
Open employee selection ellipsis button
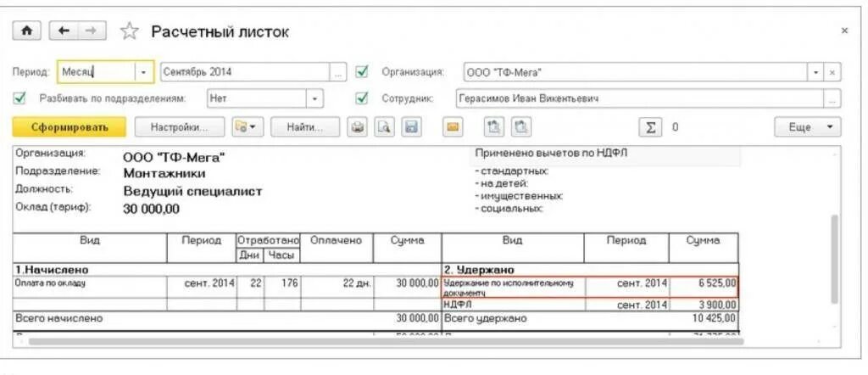(832, 98)
